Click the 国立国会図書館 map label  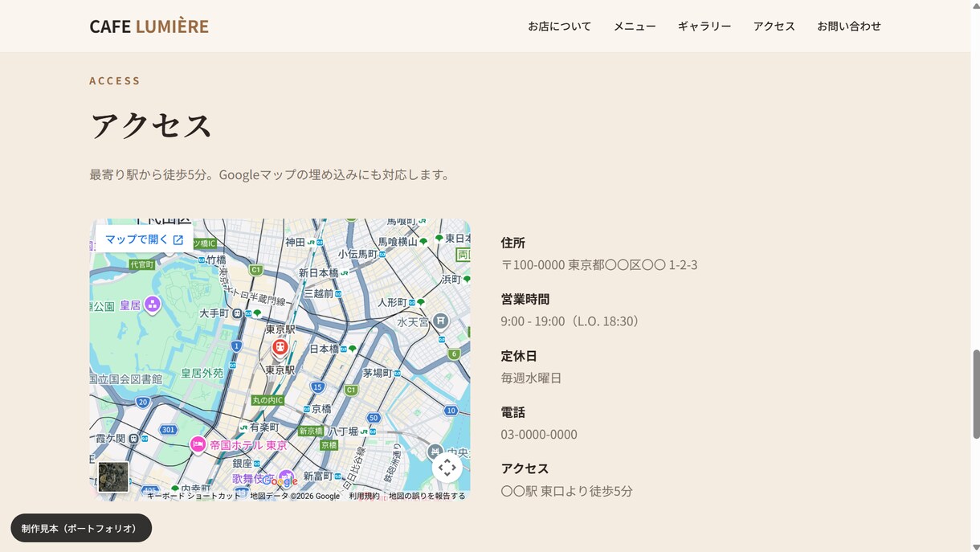(x=126, y=378)
